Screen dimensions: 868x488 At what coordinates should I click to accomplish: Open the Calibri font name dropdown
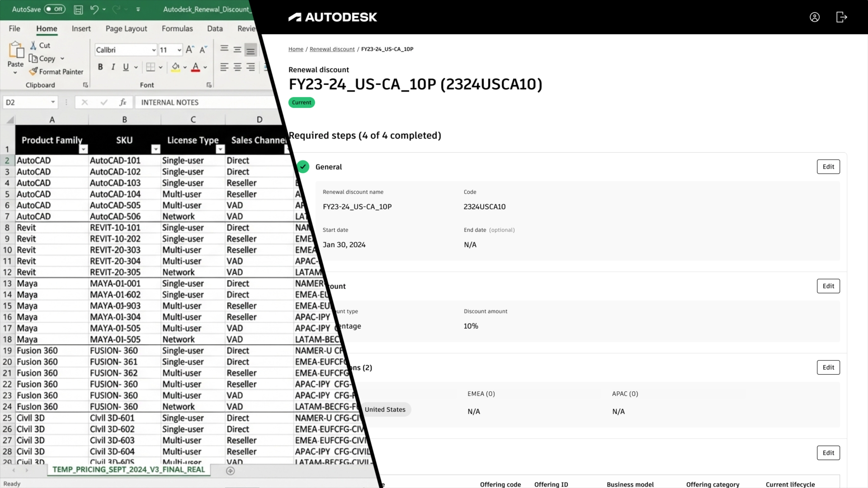[x=154, y=50]
